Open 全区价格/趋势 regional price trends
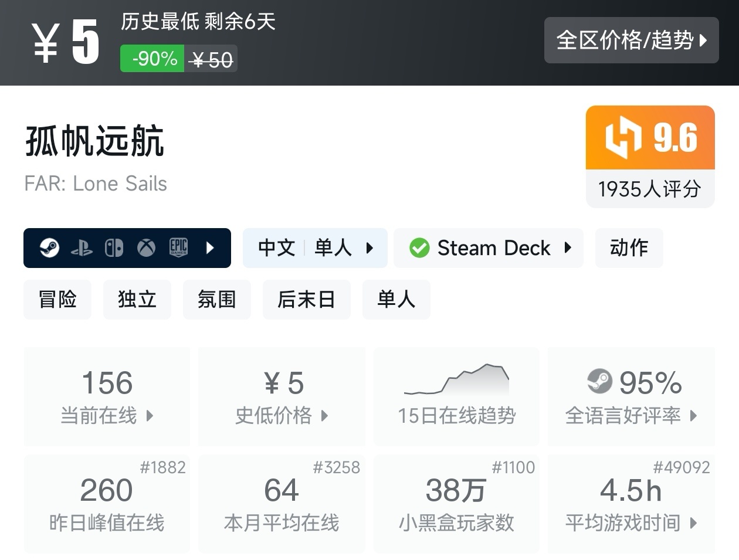 (631, 40)
